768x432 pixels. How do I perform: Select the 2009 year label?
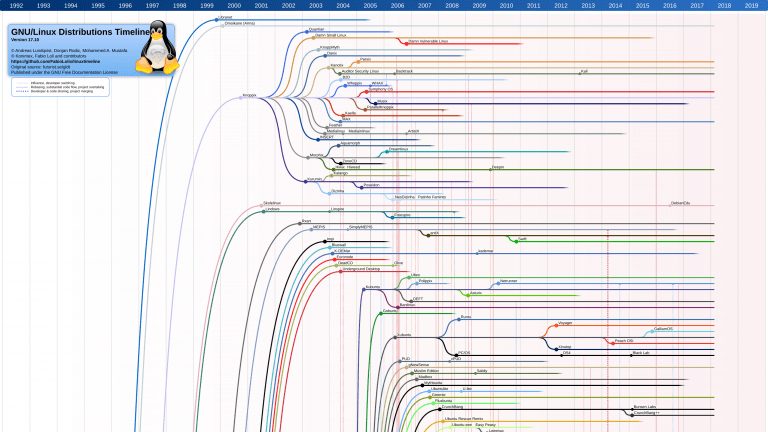[479, 6]
